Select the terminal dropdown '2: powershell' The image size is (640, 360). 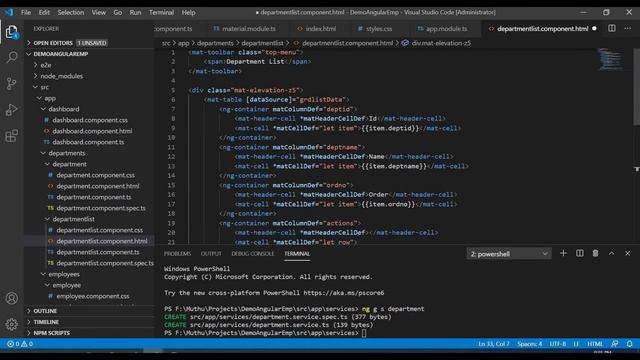(509, 254)
